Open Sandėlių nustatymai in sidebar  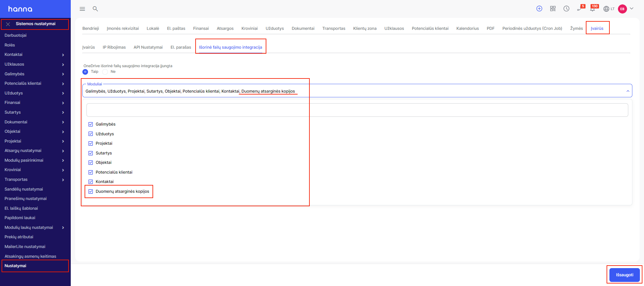[24, 189]
